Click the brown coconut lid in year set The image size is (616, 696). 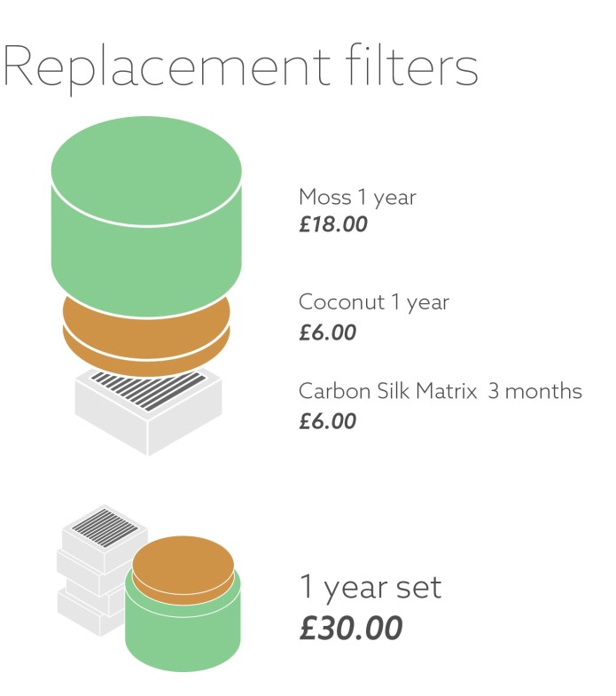(x=183, y=568)
